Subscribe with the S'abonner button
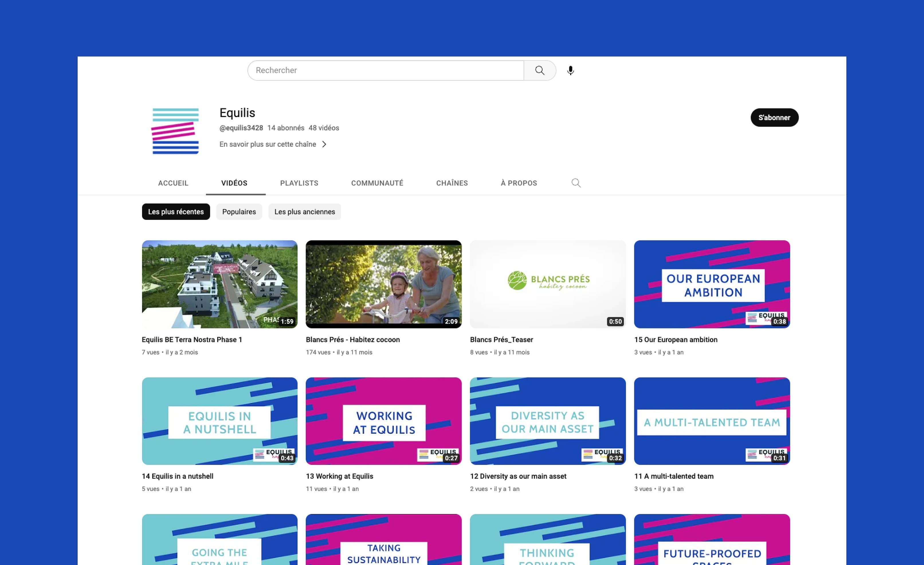 click(x=774, y=118)
